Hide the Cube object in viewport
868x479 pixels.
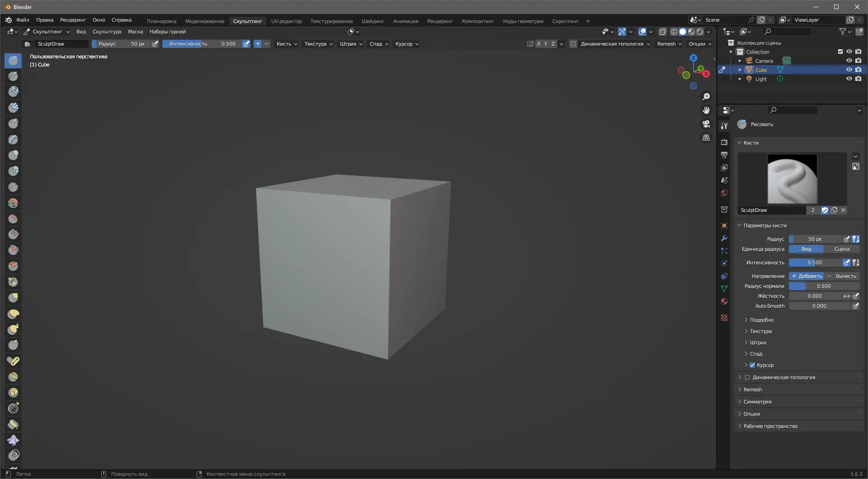(x=849, y=70)
